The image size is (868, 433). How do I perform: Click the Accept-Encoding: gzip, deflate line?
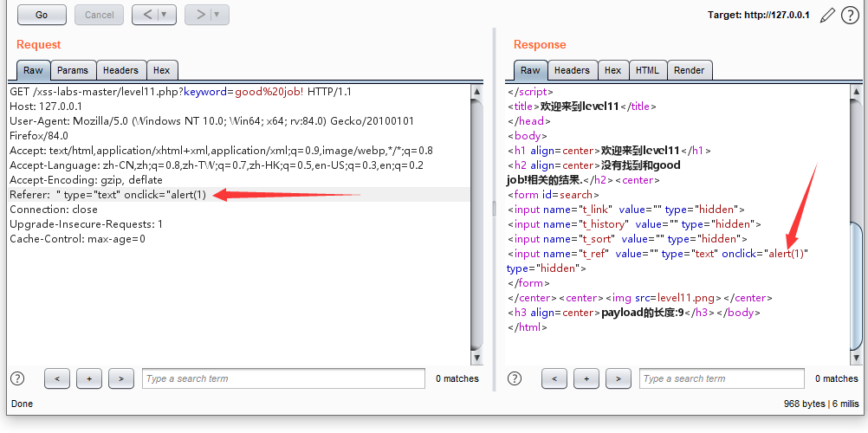click(x=86, y=180)
